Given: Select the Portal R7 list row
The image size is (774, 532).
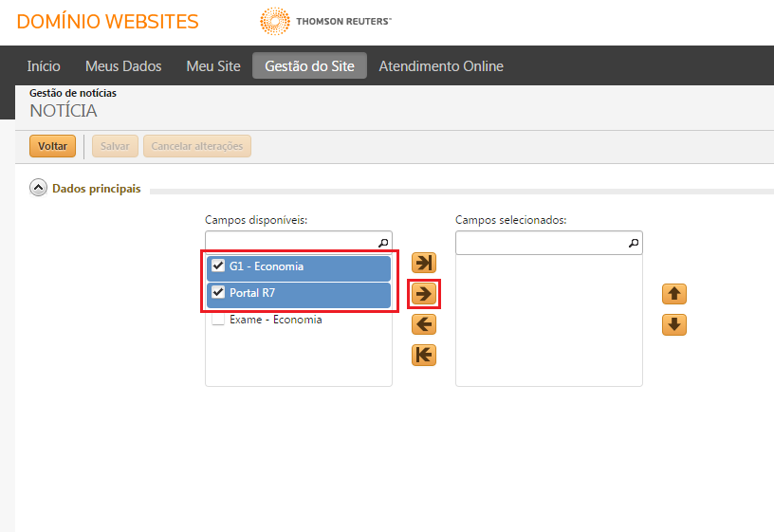Looking at the screenshot, I should (299, 295).
